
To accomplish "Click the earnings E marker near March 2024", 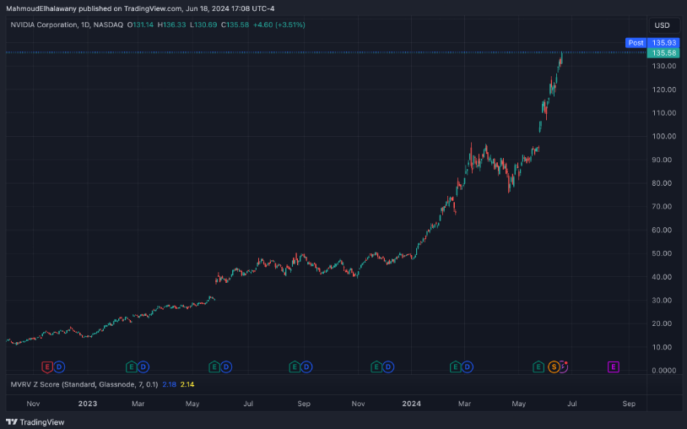I will (x=456, y=367).
